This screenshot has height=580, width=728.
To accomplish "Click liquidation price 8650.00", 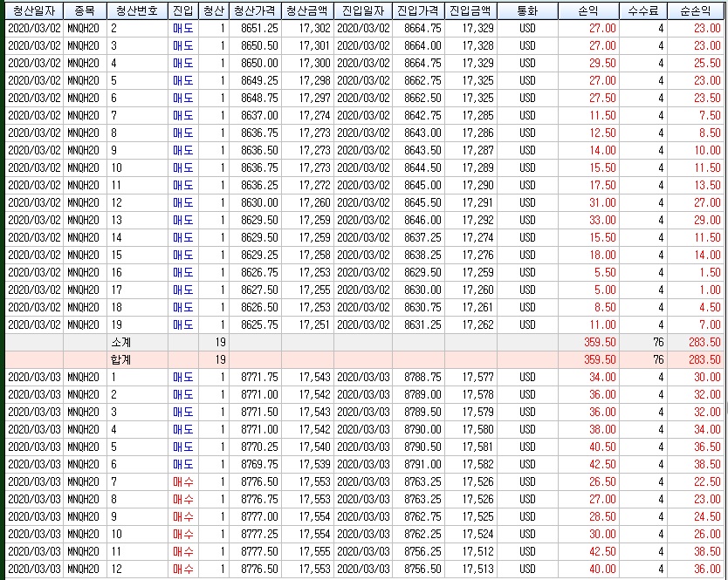I will (259, 63).
